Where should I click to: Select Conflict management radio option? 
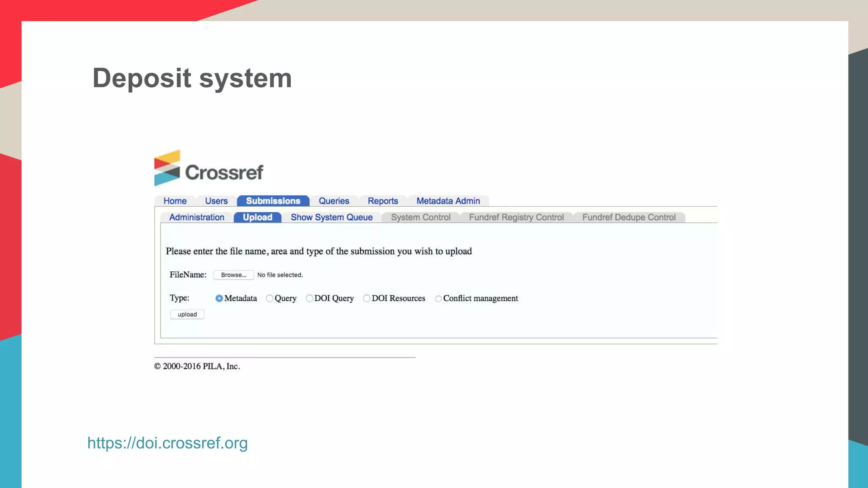click(x=438, y=299)
